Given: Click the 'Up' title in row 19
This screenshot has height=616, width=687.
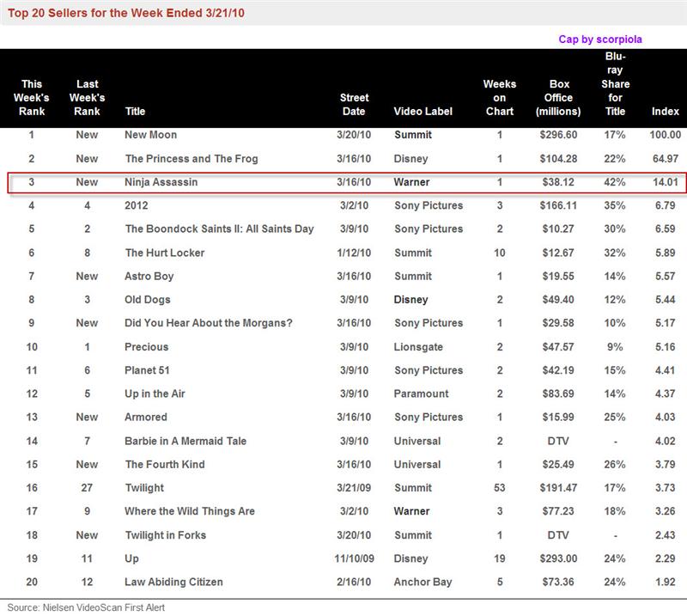Looking at the screenshot, I should click(131, 558).
